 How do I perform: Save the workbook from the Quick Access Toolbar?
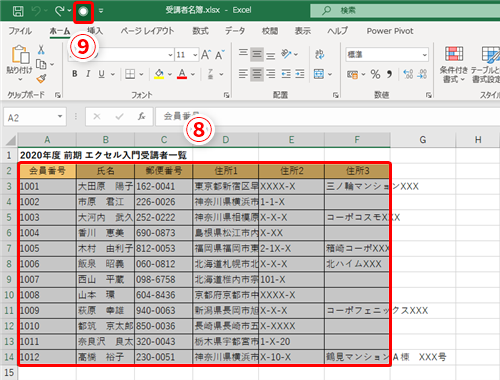18,11
